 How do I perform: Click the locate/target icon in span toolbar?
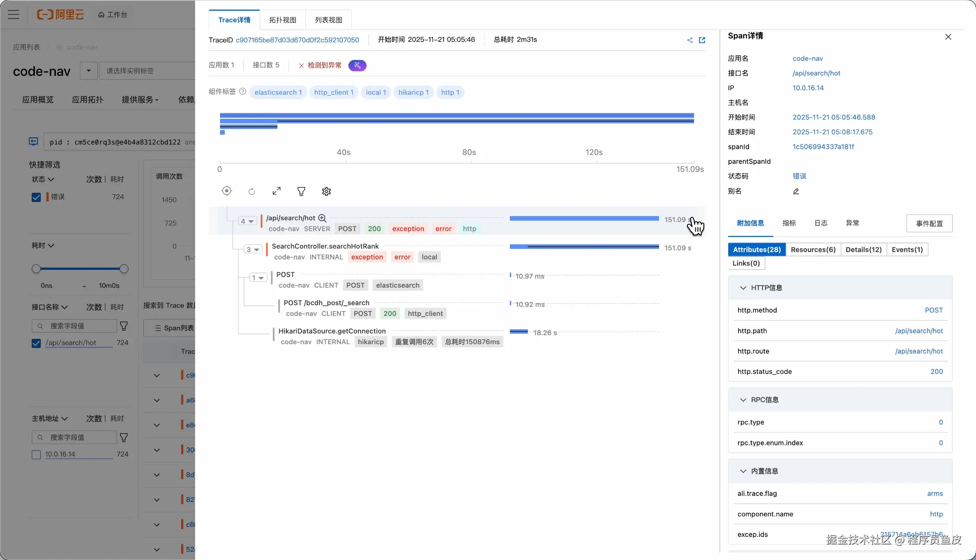(227, 191)
